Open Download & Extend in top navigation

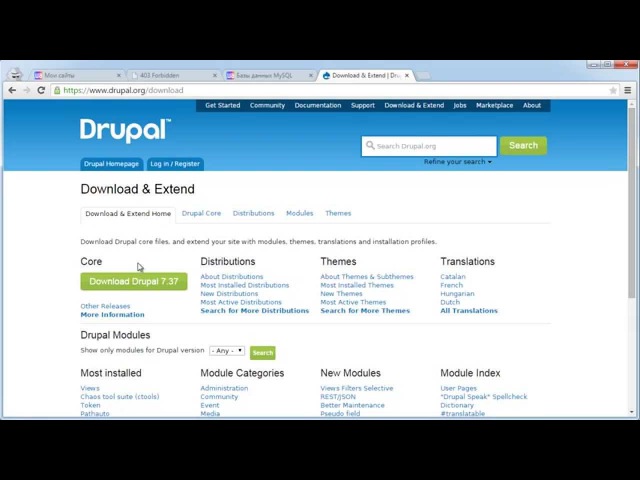point(414,105)
